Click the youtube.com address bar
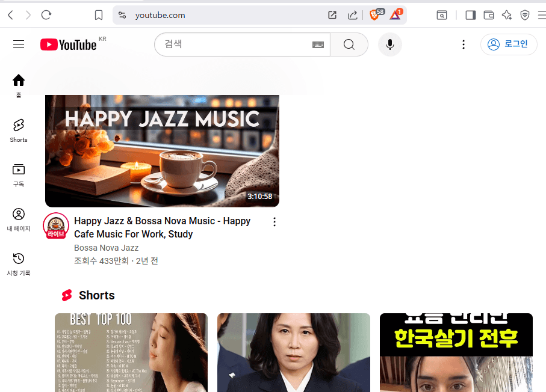Viewport: 546px width, 392px height. (223, 15)
